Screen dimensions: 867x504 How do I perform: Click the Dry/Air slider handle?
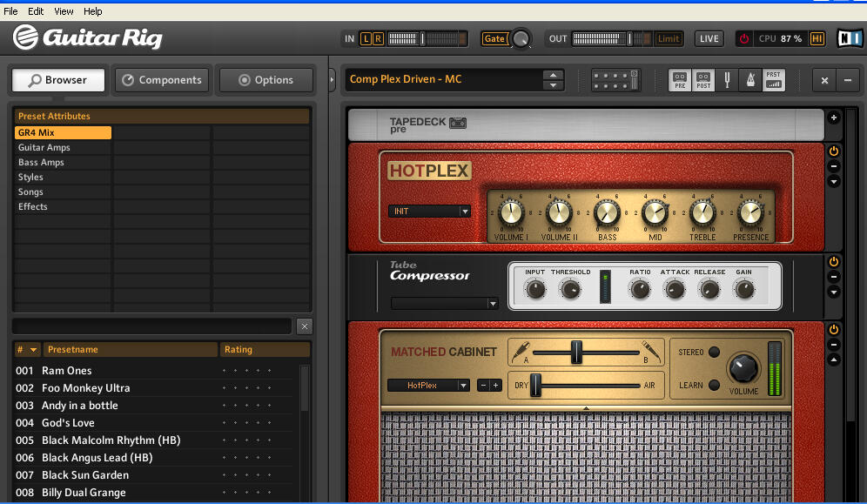pyautogui.click(x=535, y=386)
